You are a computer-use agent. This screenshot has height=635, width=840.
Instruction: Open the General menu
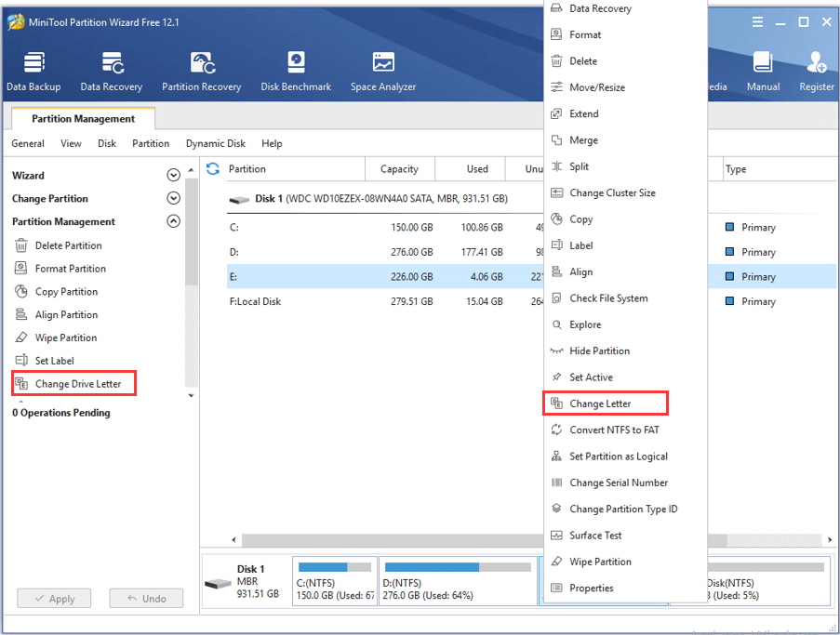[28, 143]
